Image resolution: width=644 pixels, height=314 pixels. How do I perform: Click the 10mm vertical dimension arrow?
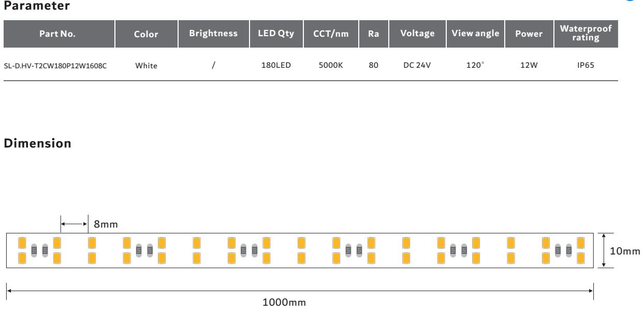click(604, 250)
